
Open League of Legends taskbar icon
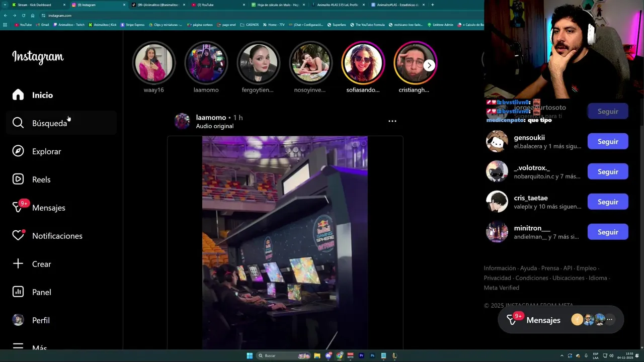click(394, 355)
